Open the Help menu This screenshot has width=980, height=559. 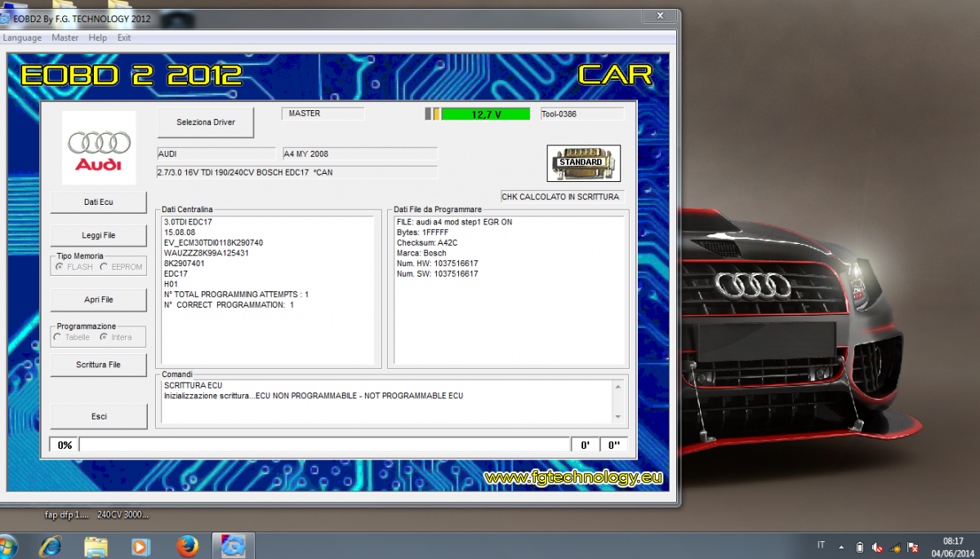coord(98,38)
